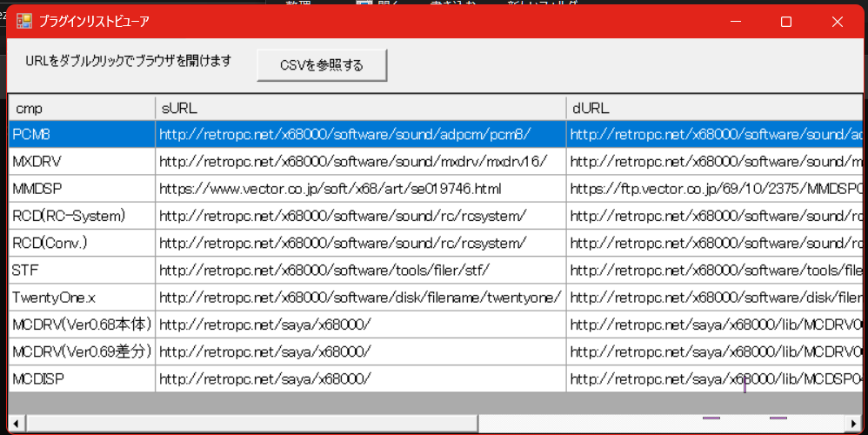Screen dimensions: 868x435
Task: Click the dURL cell in the MXDRV row
Action: [x=714, y=161]
